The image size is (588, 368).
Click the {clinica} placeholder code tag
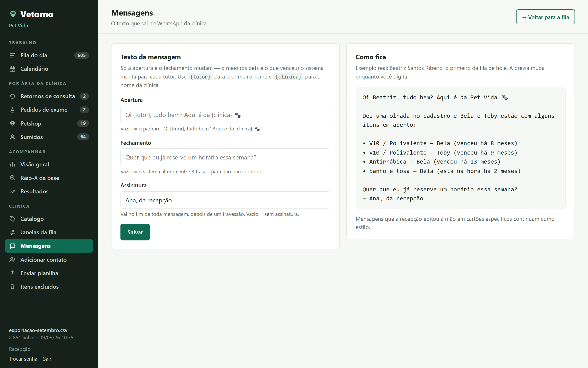(x=288, y=77)
